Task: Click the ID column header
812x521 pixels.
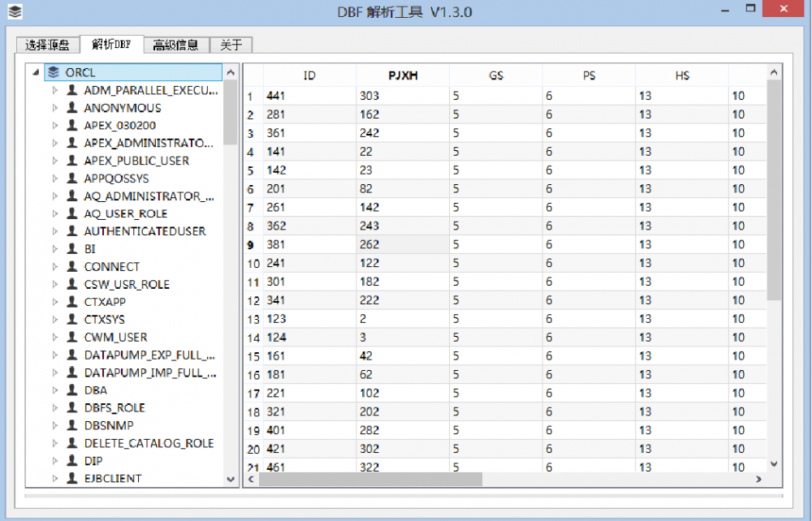Action: click(309, 75)
